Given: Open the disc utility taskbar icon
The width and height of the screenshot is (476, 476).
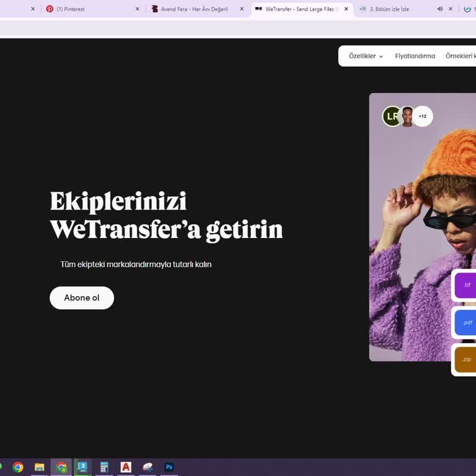Looking at the screenshot, I should [x=148, y=467].
